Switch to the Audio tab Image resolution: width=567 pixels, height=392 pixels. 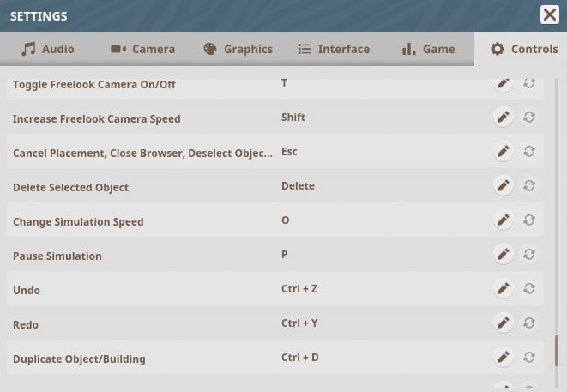tap(48, 49)
